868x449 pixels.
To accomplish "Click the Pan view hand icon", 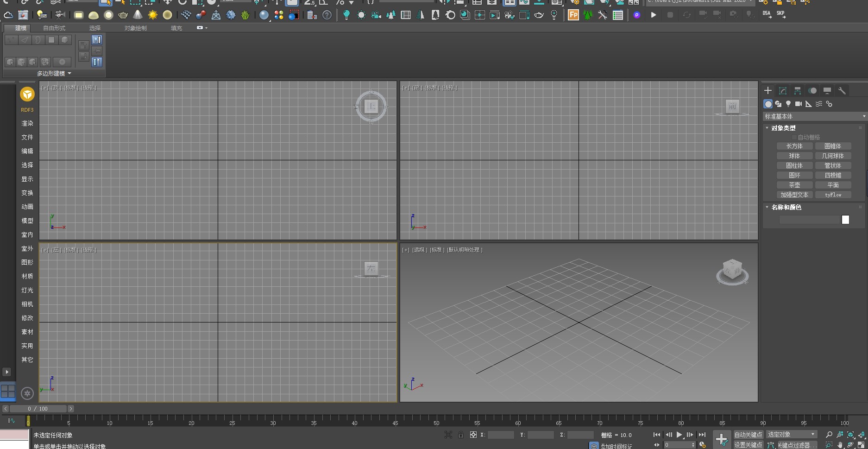I will (840, 445).
